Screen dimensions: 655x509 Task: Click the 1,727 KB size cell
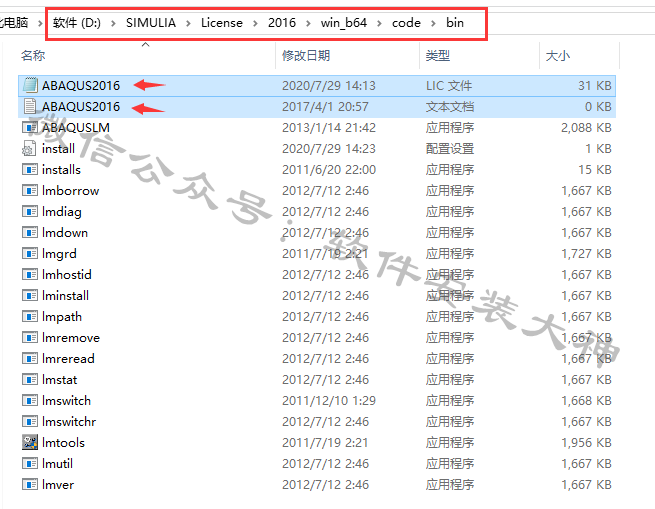[586, 254]
